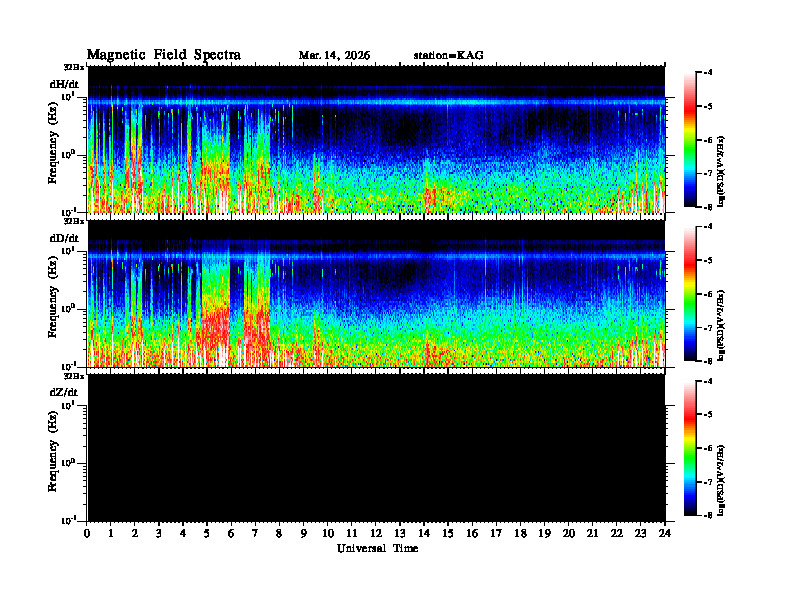
Task: Click the hour '16' tick label
Action: [x=472, y=534]
